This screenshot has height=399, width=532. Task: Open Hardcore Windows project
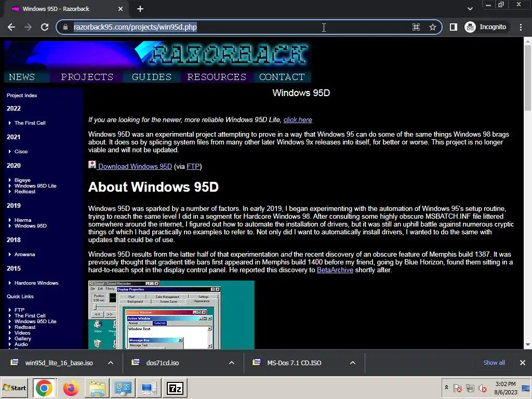coord(36,283)
